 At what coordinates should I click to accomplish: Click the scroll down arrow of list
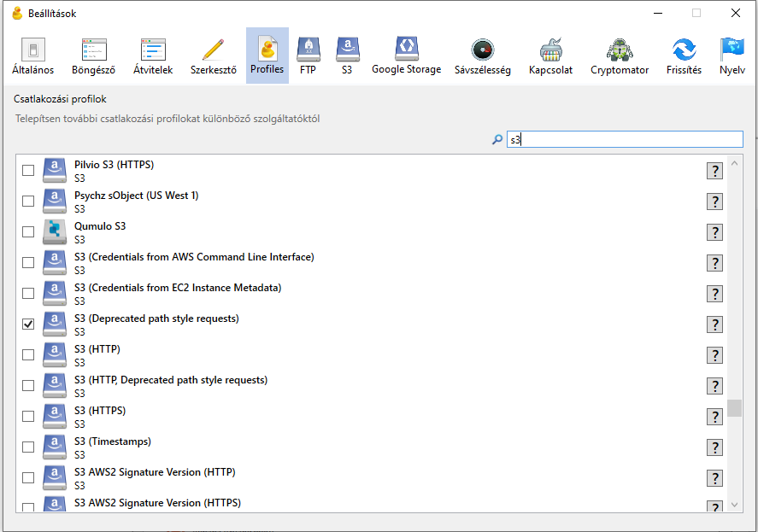tap(735, 505)
